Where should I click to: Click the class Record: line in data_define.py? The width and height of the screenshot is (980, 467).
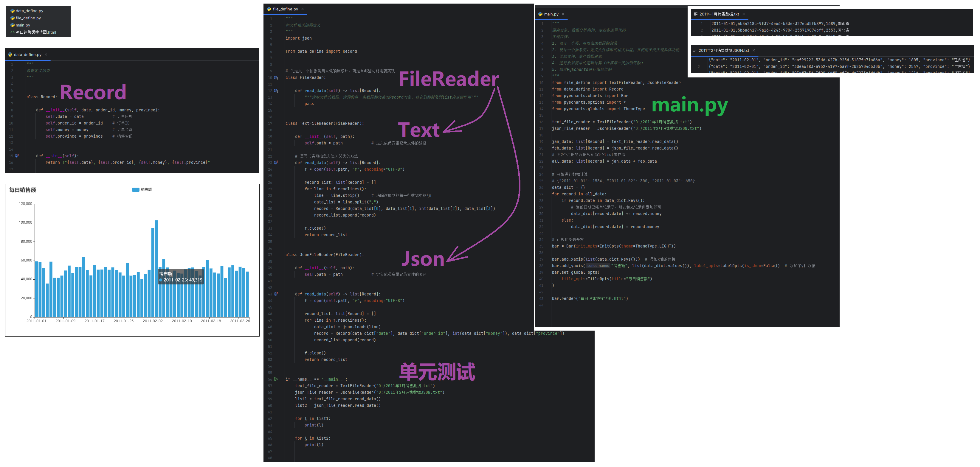(x=42, y=97)
